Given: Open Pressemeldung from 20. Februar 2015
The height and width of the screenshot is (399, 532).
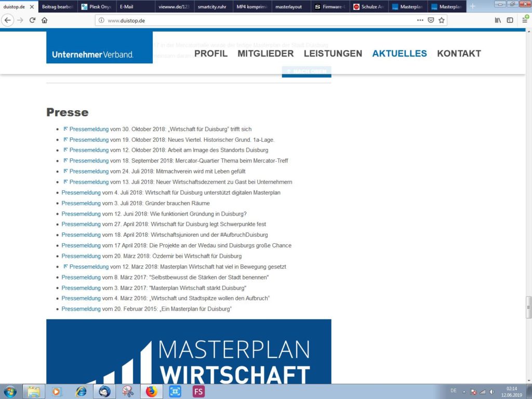Looking at the screenshot, I should 81,309.
